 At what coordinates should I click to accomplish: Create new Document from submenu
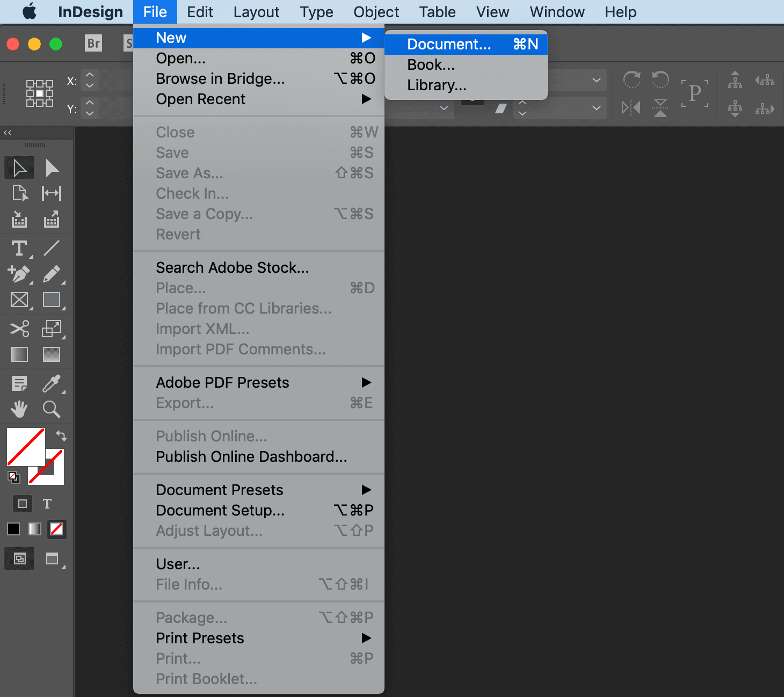point(466,44)
